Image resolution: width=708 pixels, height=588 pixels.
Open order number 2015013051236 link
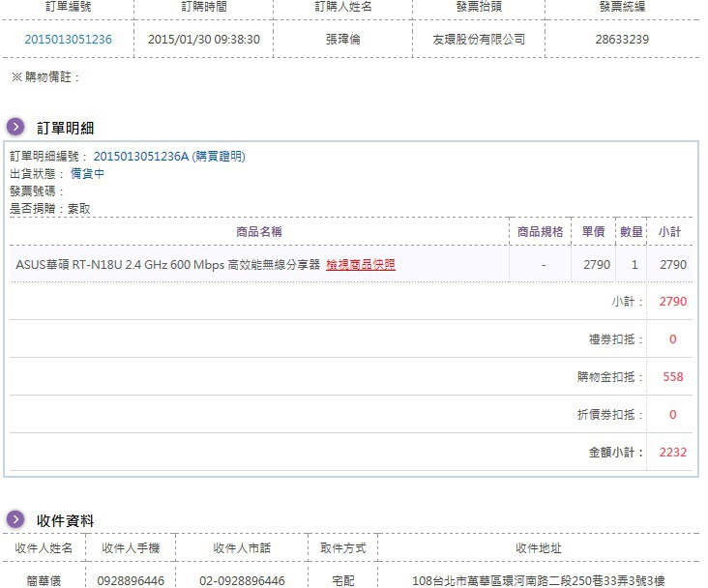click(68, 40)
